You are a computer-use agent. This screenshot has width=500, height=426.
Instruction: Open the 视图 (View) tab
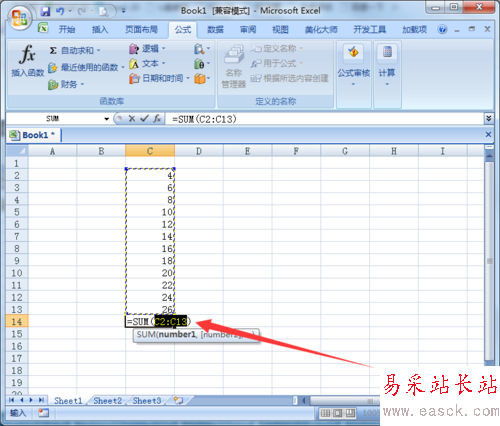[x=280, y=30]
